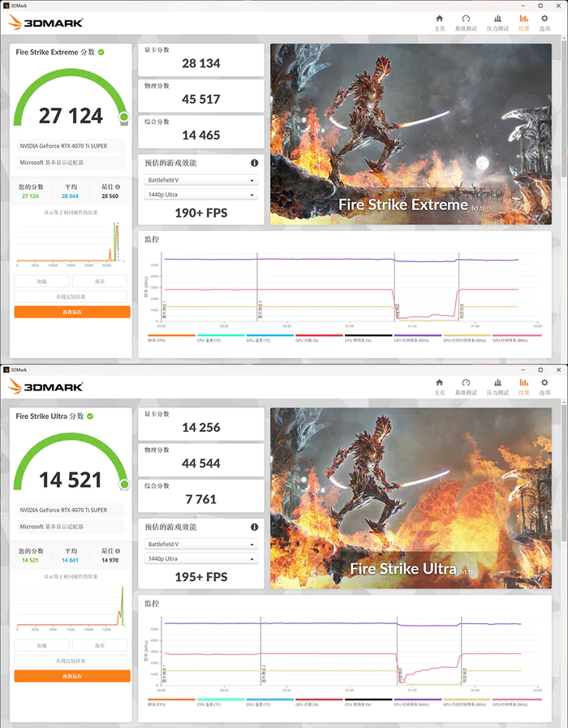Click gauge end knob on 27 124 score arc
Viewport: 568px width, 728px height.
[124, 117]
